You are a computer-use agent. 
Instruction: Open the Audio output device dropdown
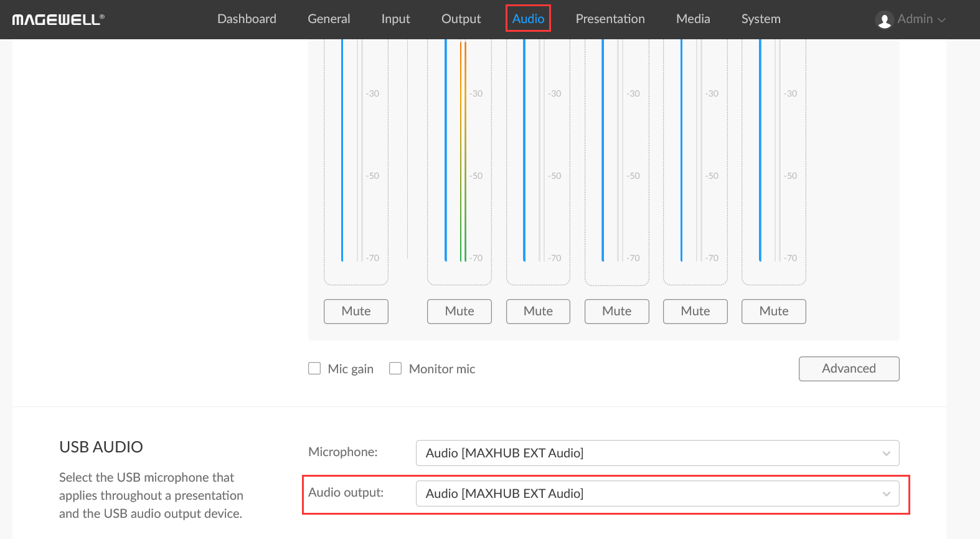pyautogui.click(x=657, y=494)
